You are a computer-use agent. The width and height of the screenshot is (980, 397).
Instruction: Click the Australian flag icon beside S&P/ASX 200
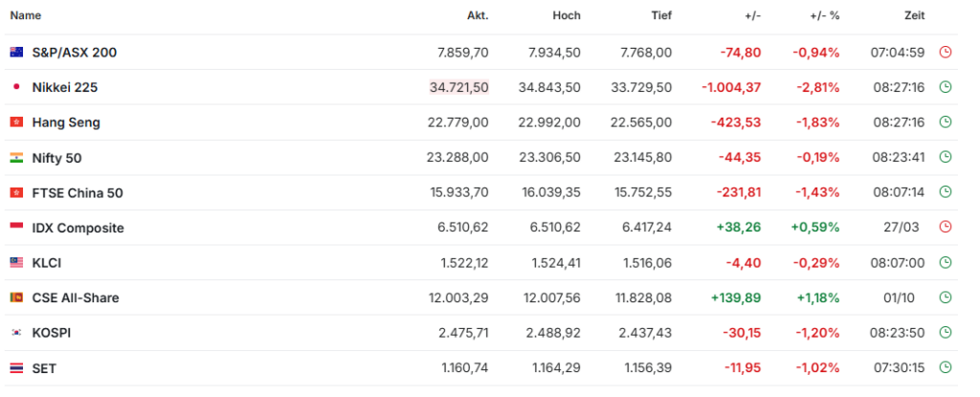16,53
